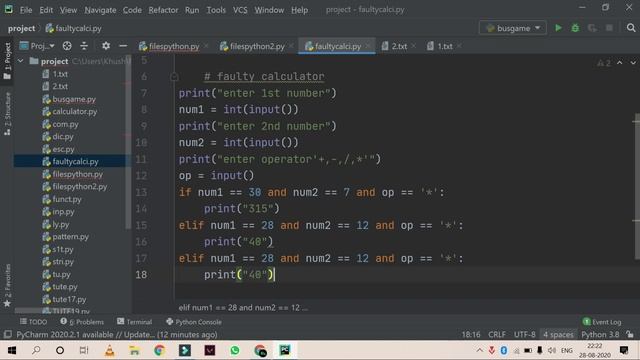Hide the Project tool window
The width and height of the screenshot is (640, 360).
coord(123,46)
